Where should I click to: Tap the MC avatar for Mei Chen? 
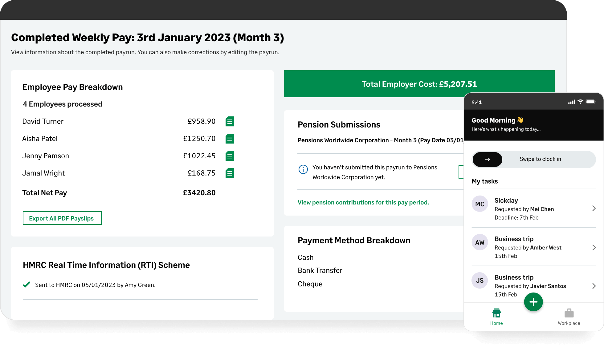[480, 204]
